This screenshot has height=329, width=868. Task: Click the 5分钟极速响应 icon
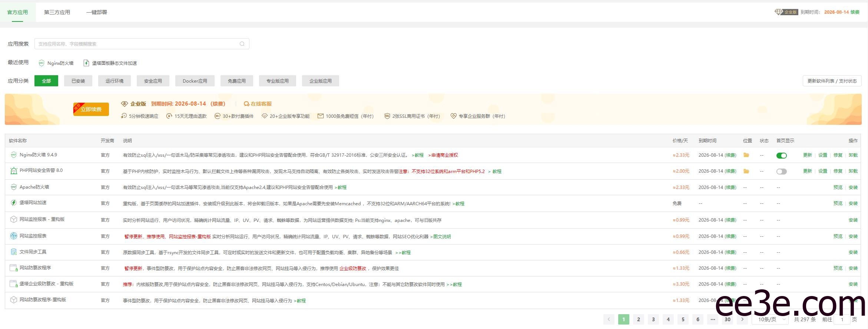pyautogui.click(x=124, y=116)
